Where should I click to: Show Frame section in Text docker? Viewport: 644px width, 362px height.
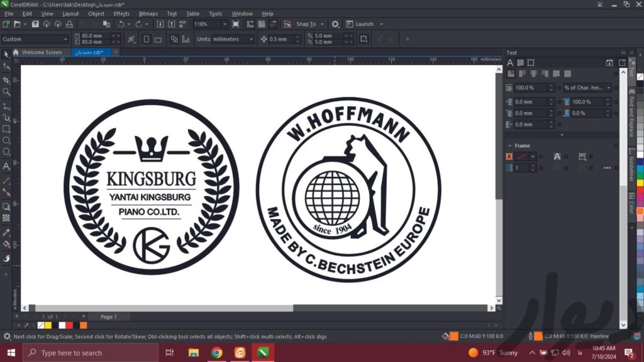[x=531, y=63]
